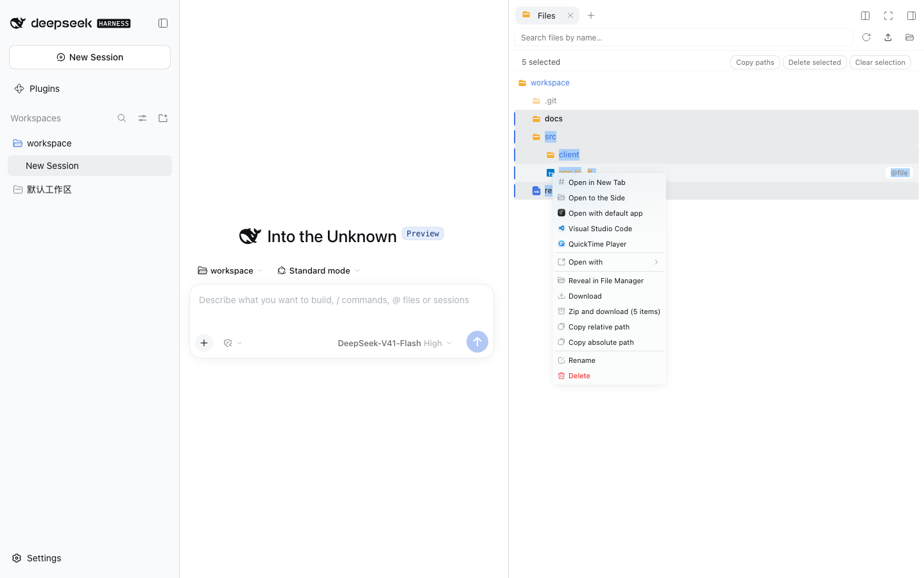Change Standard mode dropdown
The height and width of the screenshot is (578, 924).
click(319, 270)
